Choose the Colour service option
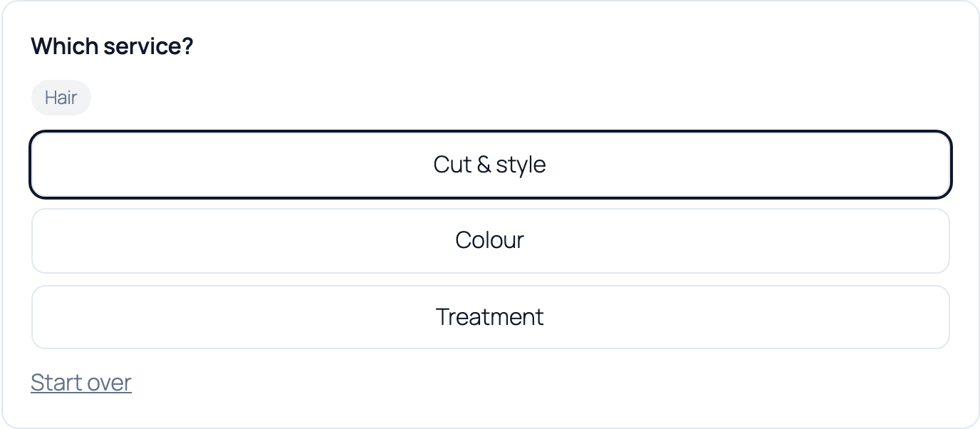This screenshot has width=980, height=429. 490,241
